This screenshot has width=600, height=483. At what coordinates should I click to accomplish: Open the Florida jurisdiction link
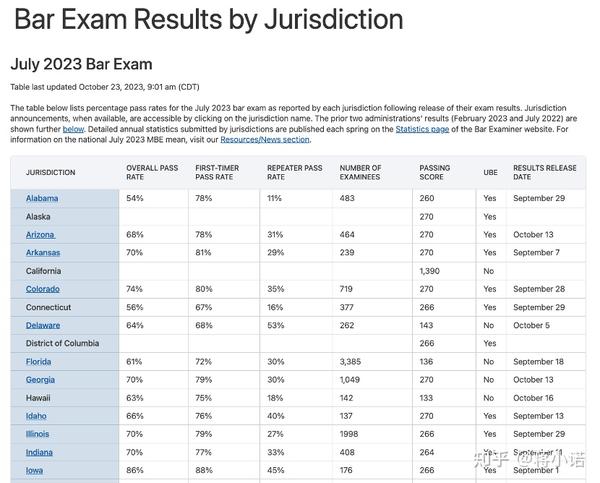coord(39,361)
